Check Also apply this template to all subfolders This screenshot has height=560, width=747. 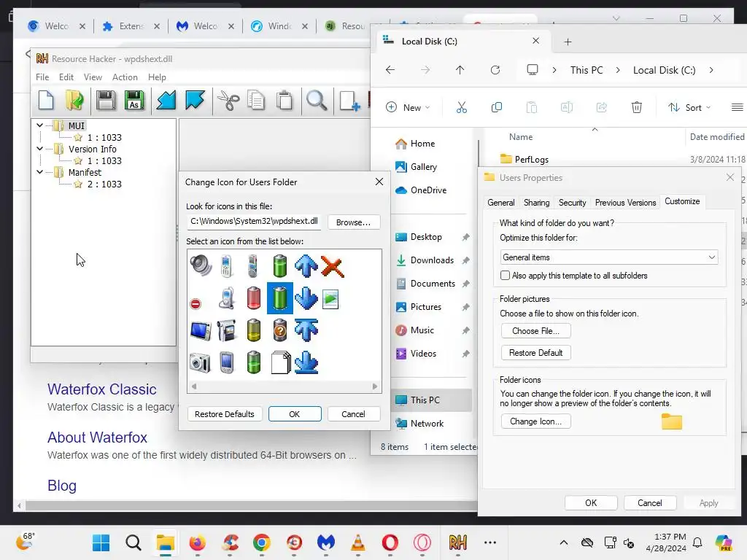point(505,275)
